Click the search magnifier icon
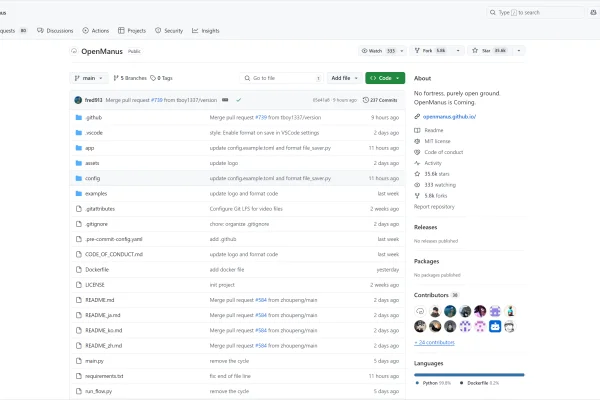This screenshot has width=600, height=400. point(492,13)
